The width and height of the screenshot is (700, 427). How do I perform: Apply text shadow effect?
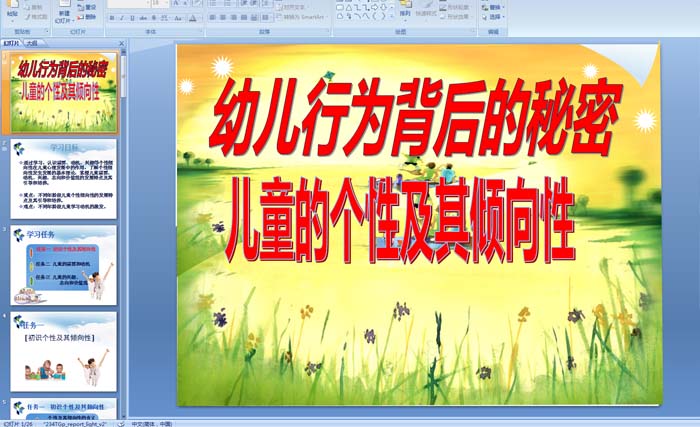pyautogui.click(x=154, y=18)
